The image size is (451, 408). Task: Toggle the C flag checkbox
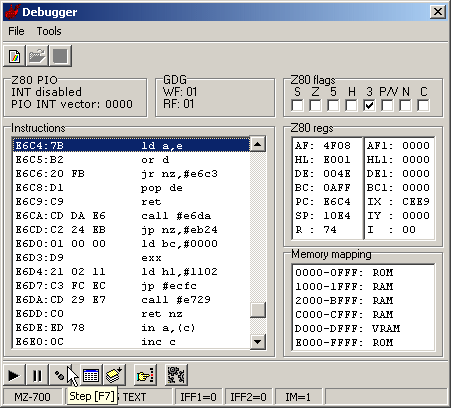click(x=423, y=106)
